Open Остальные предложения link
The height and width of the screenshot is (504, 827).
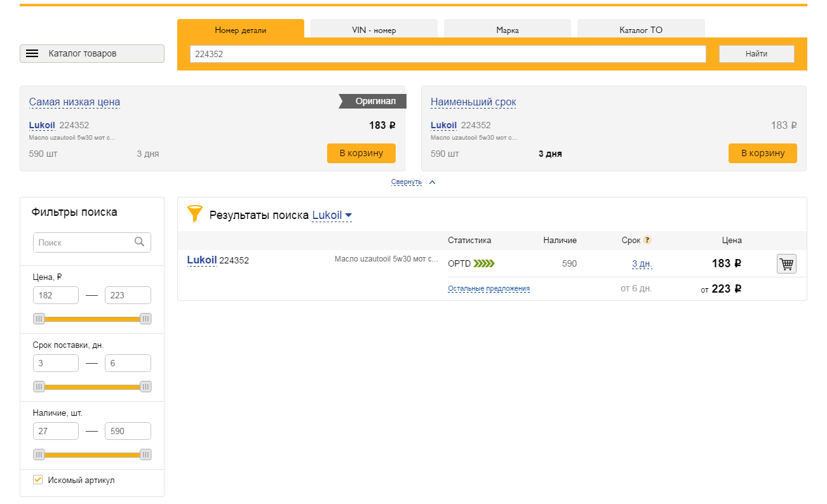point(488,288)
